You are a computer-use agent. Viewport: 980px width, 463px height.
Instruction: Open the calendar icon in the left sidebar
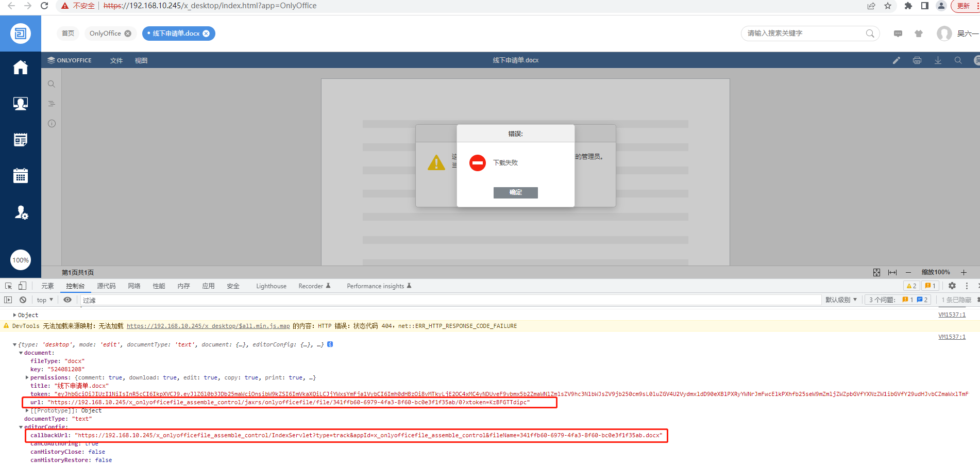tap(21, 176)
